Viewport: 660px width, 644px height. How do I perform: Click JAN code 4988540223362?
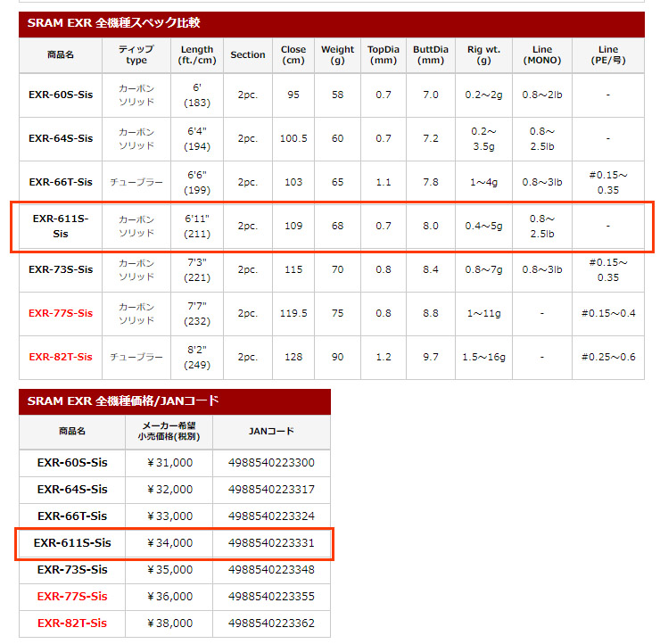(x=271, y=623)
